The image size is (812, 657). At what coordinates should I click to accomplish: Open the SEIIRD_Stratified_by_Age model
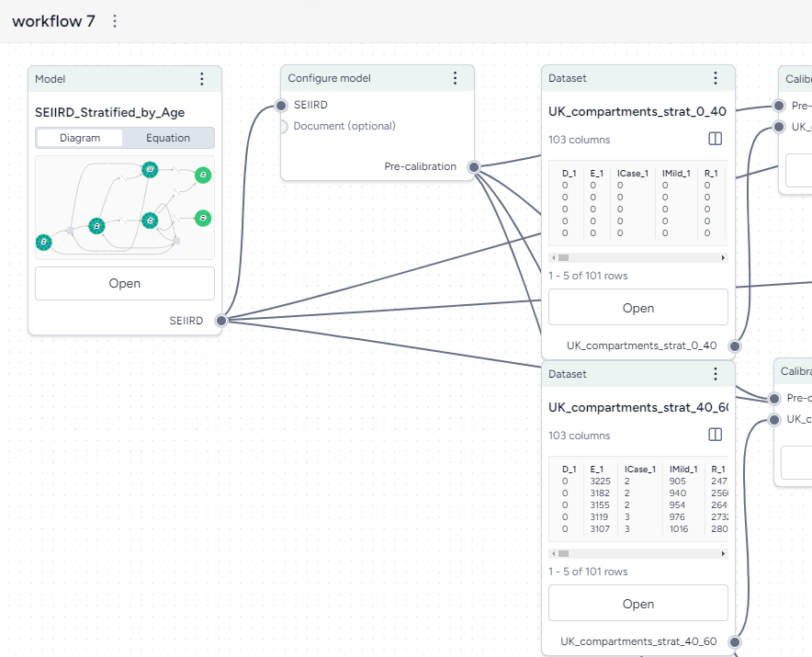tap(124, 283)
